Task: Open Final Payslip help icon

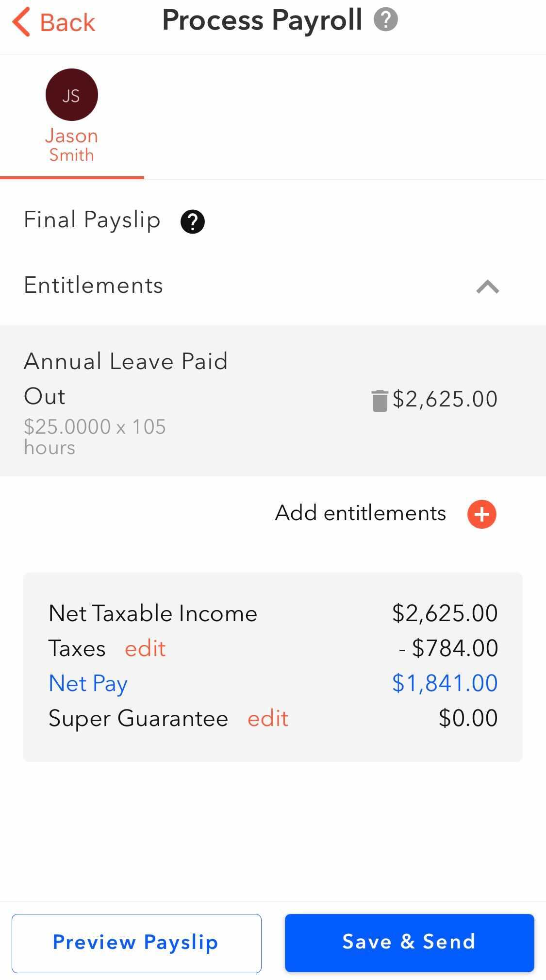Action: click(x=193, y=222)
